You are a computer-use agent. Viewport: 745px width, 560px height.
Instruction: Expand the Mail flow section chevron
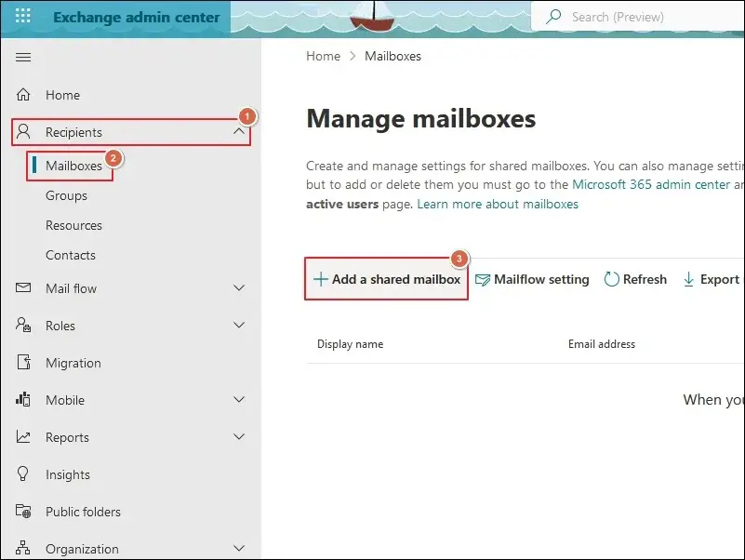coord(239,287)
